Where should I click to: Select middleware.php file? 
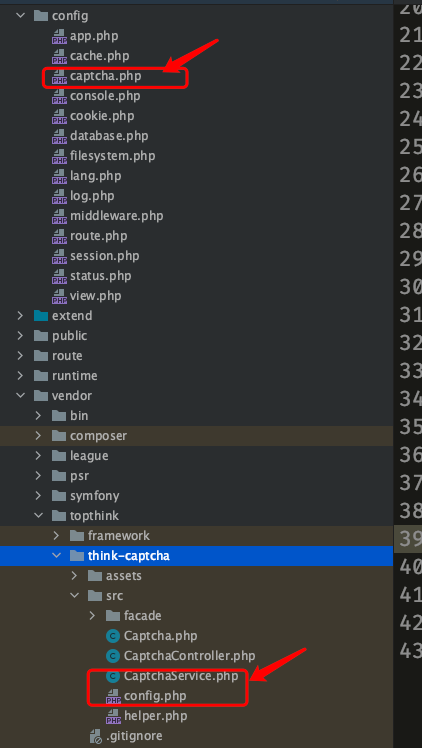pos(116,216)
